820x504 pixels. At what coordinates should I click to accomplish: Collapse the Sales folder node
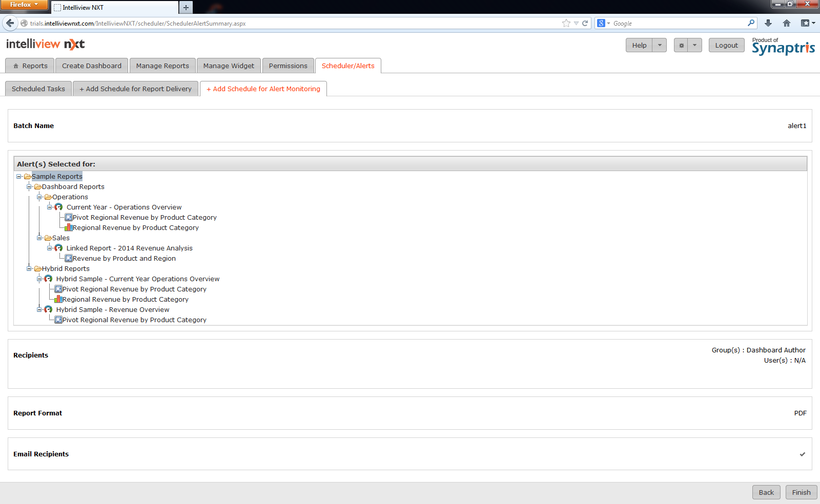pyautogui.click(x=39, y=238)
